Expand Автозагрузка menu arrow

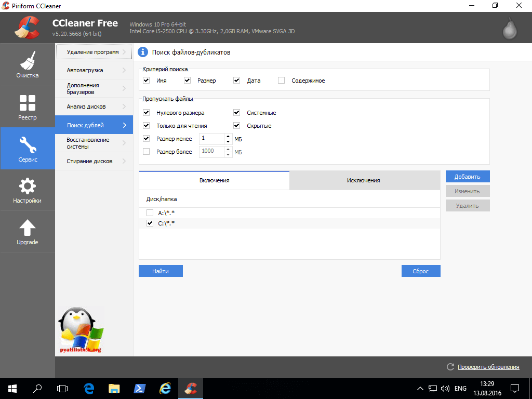(x=124, y=70)
